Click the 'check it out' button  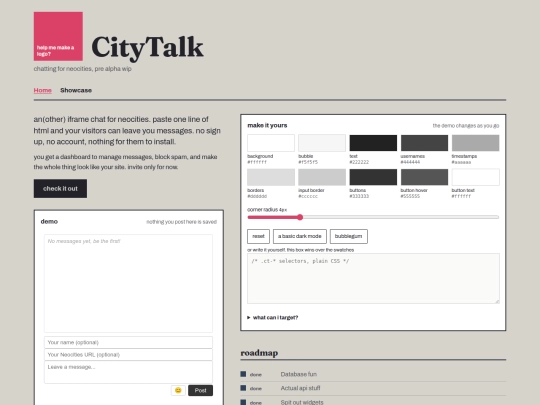(60, 188)
